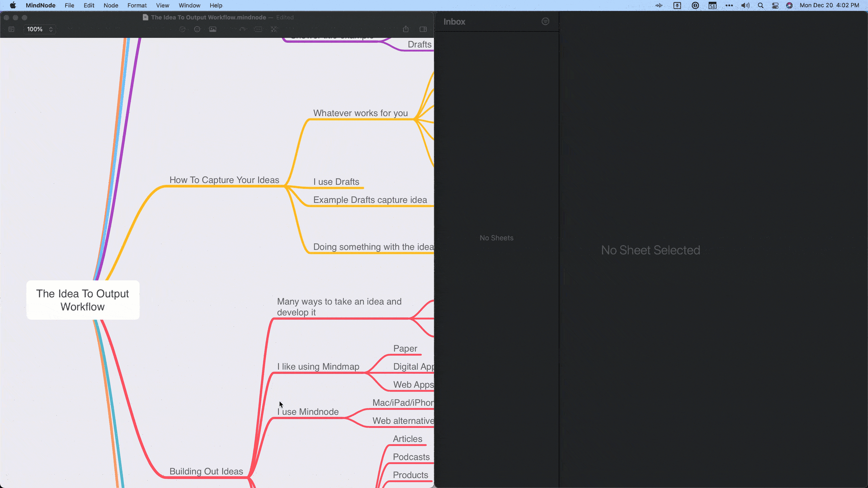
Task: Open the View menu
Action: click(x=163, y=5)
